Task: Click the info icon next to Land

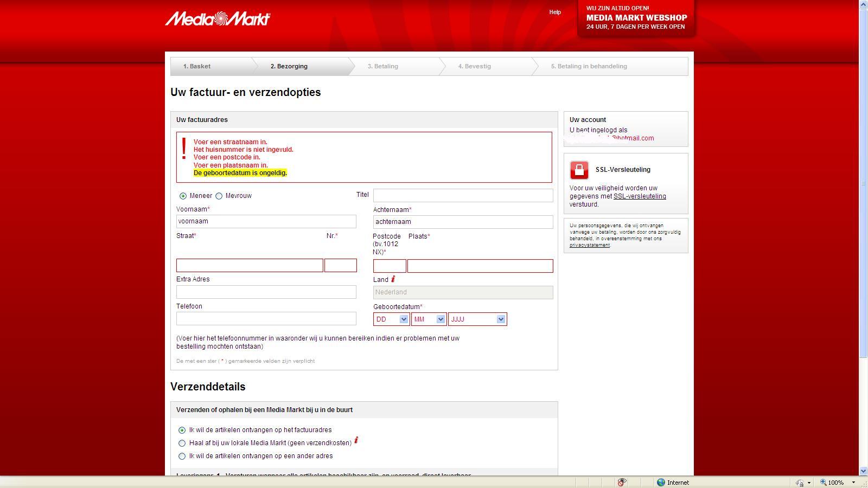Action: point(393,279)
